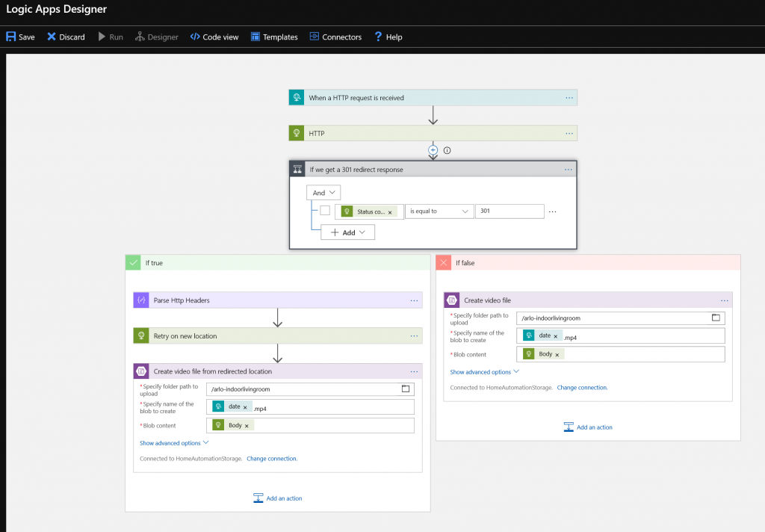
Task: Open the And operator dropdown
Action: (x=323, y=193)
